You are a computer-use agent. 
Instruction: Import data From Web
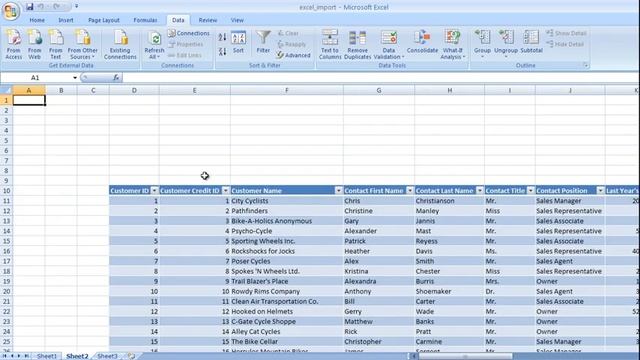point(35,44)
